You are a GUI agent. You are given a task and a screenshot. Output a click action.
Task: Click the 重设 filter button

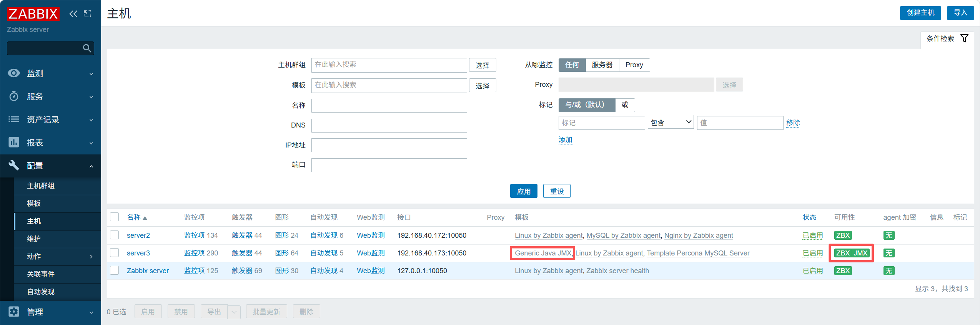[x=557, y=191]
